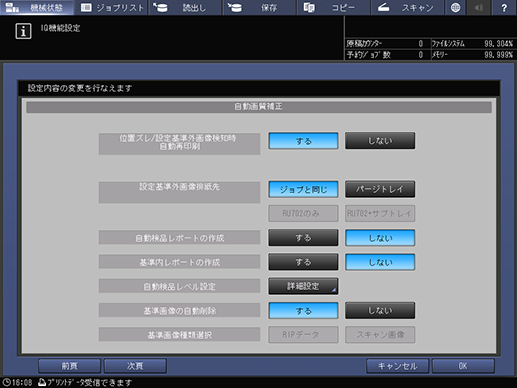Choose ジョブと同じ output destination
Image resolution: width=517 pixels, height=388 pixels.
303,189
